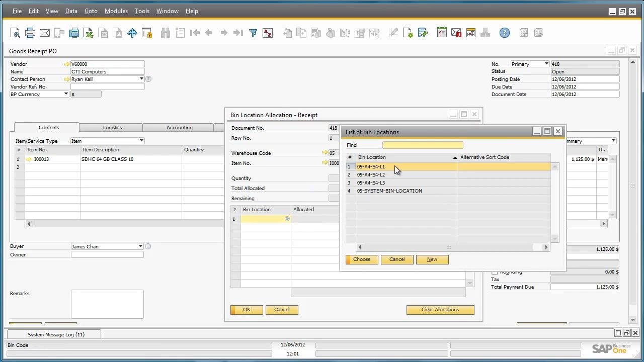Image resolution: width=644 pixels, height=362 pixels.
Task: Switch to the Accounting tab
Action: pyautogui.click(x=180, y=128)
